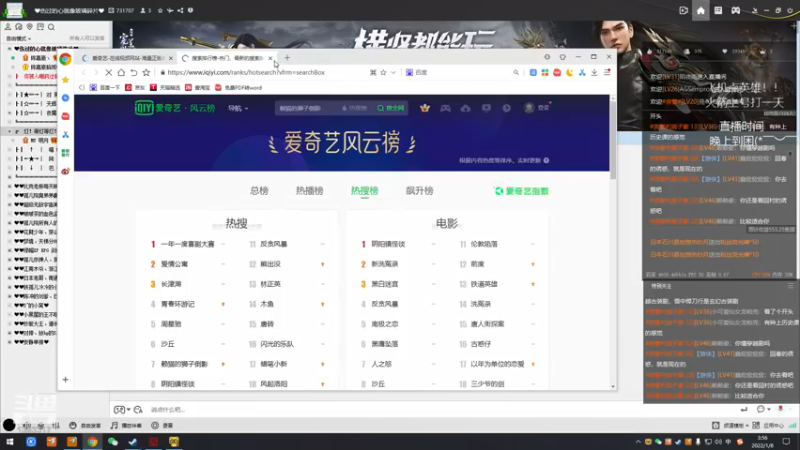
Task: Open the iQIYI game controller icon
Action: point(445,108)
